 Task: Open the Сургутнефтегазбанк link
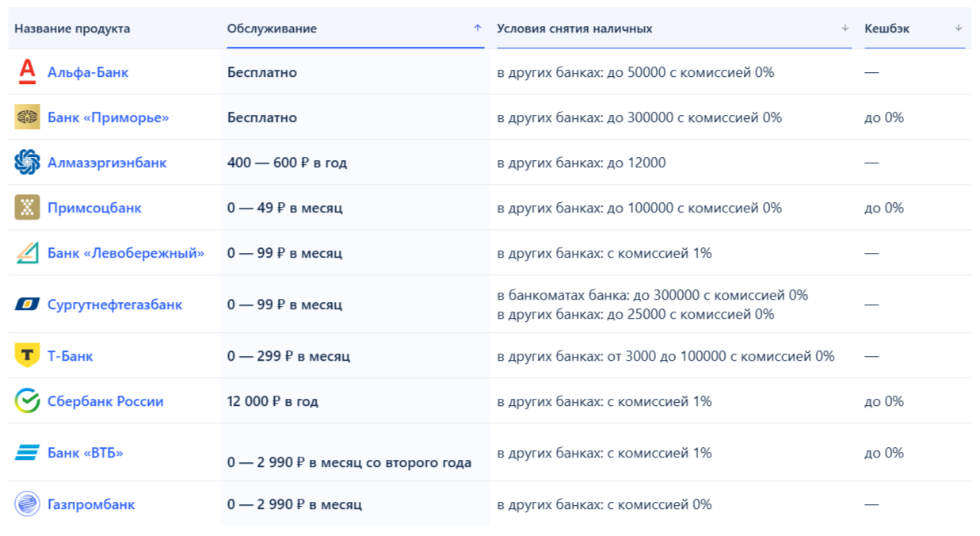coord(115,304)
